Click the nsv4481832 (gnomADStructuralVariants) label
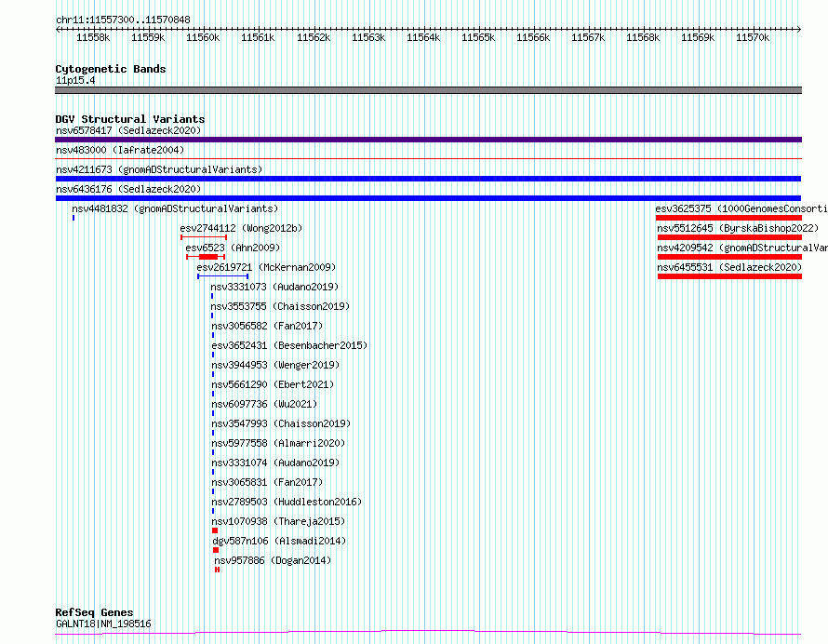This screenshot has width=828, height=644. 175,208
